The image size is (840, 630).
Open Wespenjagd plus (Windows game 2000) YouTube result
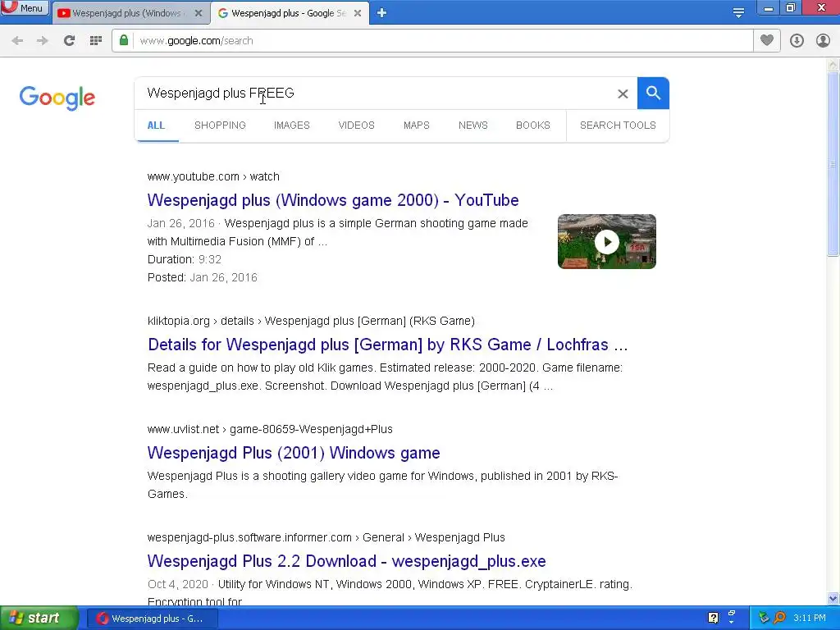(x=333, y=200)
